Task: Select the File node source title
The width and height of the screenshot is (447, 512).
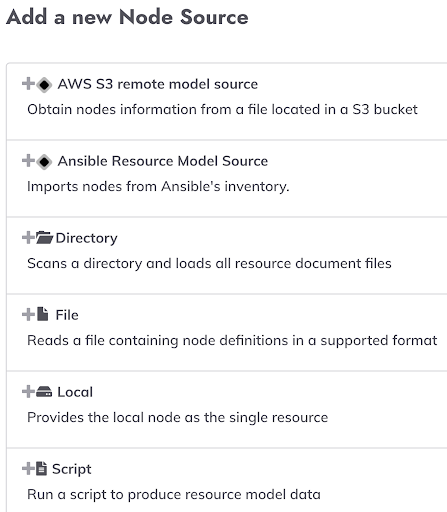Action: pyautogui.click(x=67, y=315)
